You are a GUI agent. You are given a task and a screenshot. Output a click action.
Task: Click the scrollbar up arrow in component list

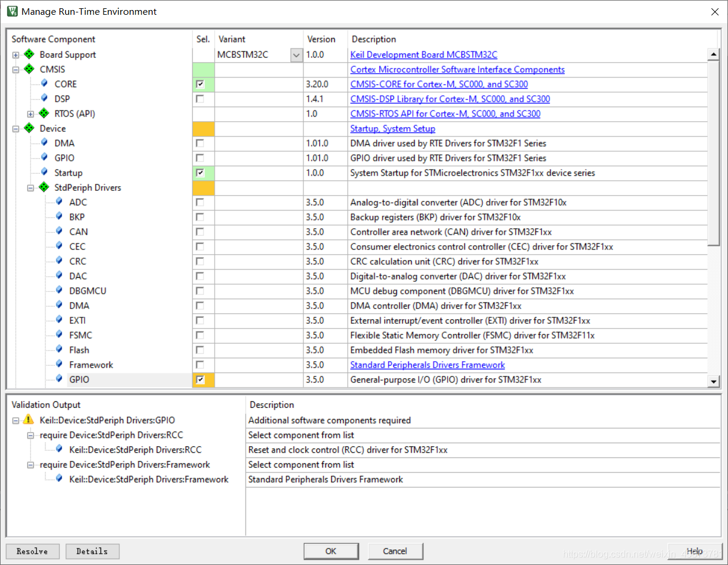point(714,54)
